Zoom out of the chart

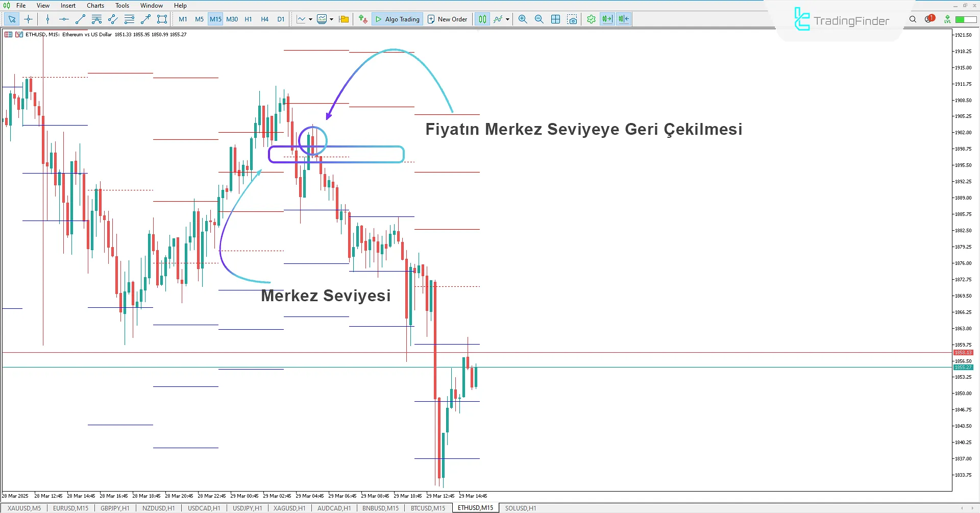pyautogui.click(x=539, y=19)
